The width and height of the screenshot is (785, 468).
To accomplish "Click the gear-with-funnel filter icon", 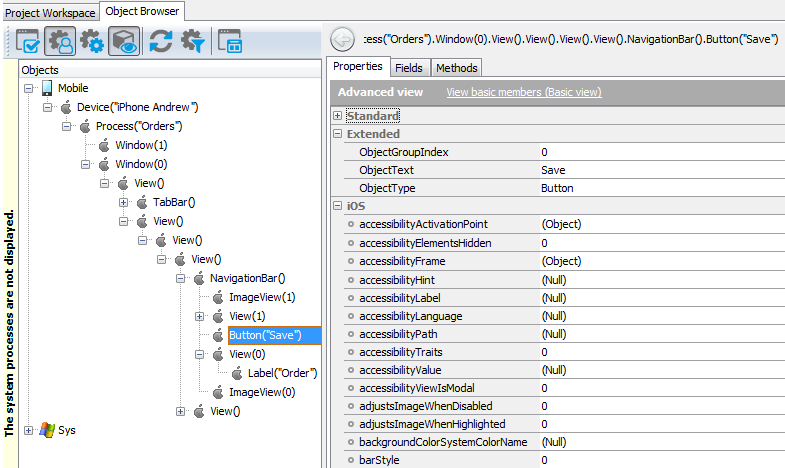I will (192, 41).
